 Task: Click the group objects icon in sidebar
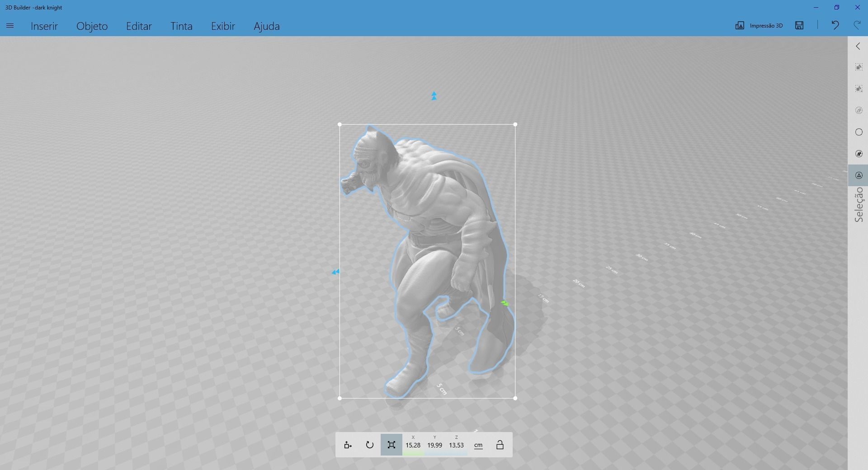coord(859,67)
